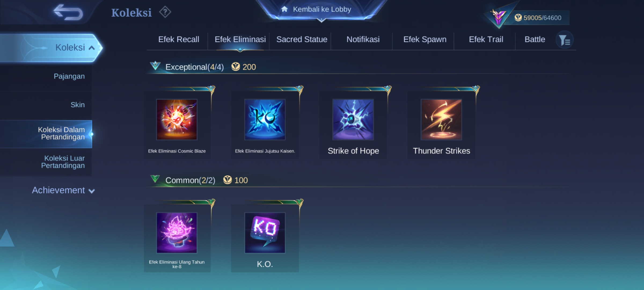The height and width of the screenshot is (290, 644).
Task: Open the filter list icon beside Battle
Action: pos(565,40)
